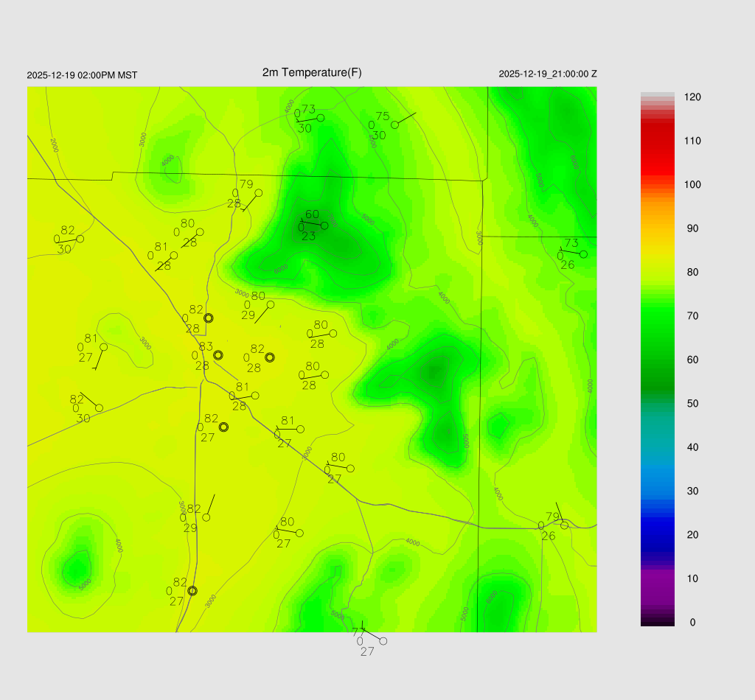Select the station circle reading 82 over 29

(206, 517)
